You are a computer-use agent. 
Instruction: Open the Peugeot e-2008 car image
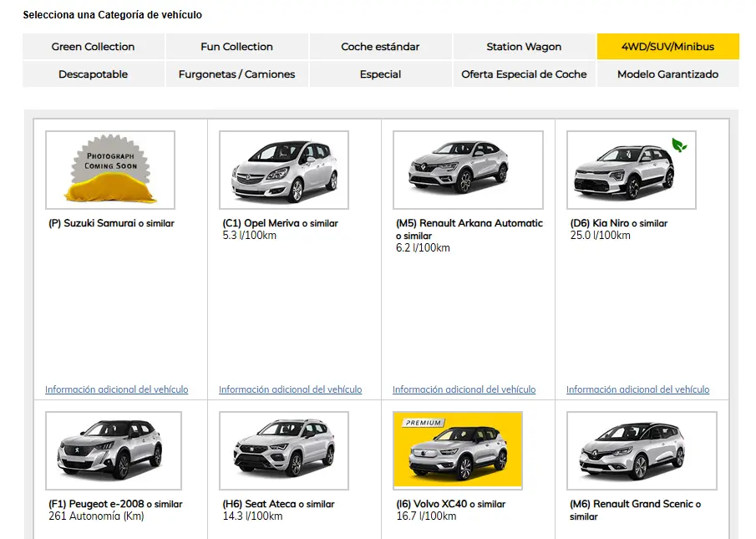click(x=114, y=450)
